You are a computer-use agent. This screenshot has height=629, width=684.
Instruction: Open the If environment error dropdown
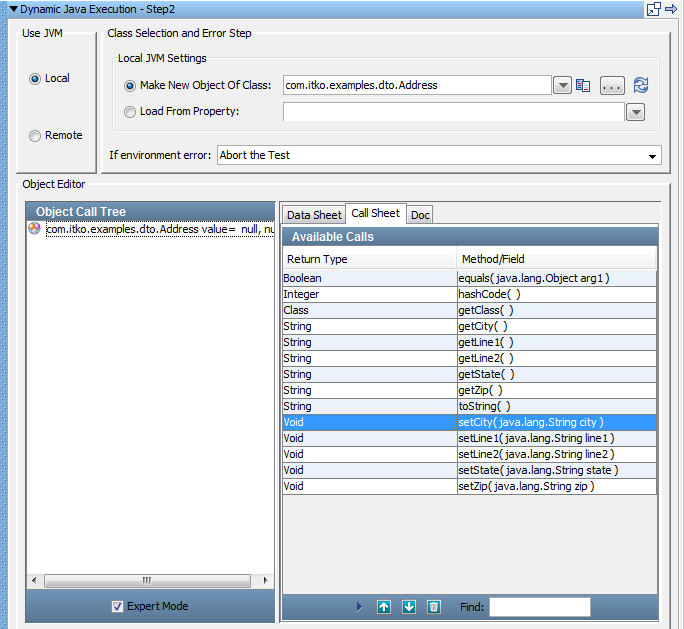[x=653, y=156]
